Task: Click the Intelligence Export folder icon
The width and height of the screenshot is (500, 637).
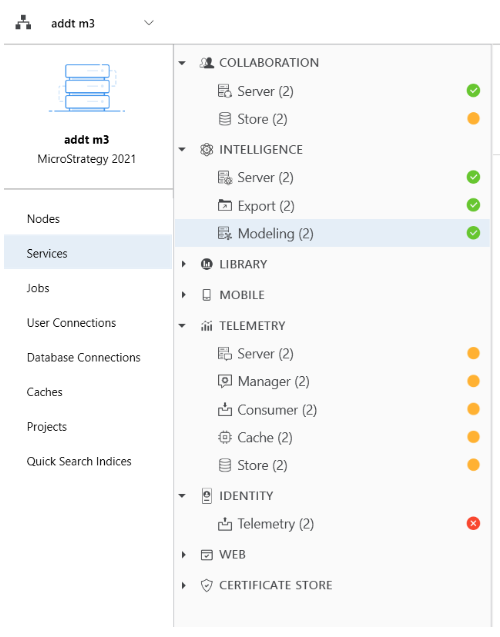Action: click(x=225, y=206)
